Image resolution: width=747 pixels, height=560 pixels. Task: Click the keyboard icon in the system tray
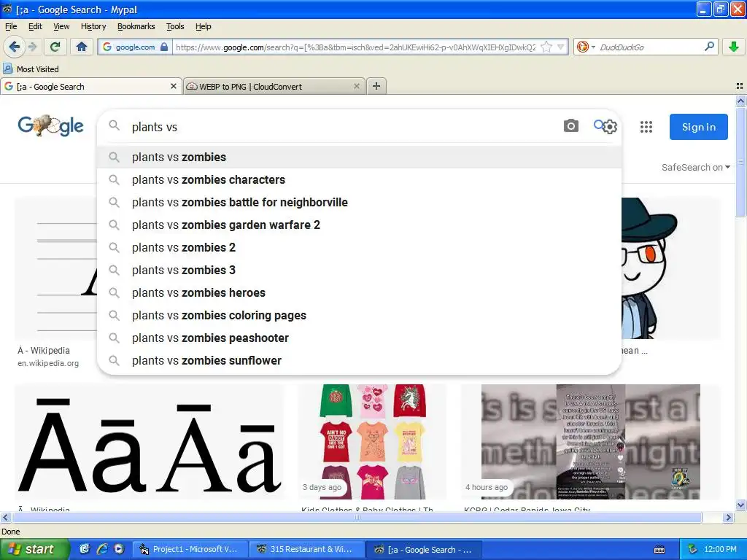659,550
